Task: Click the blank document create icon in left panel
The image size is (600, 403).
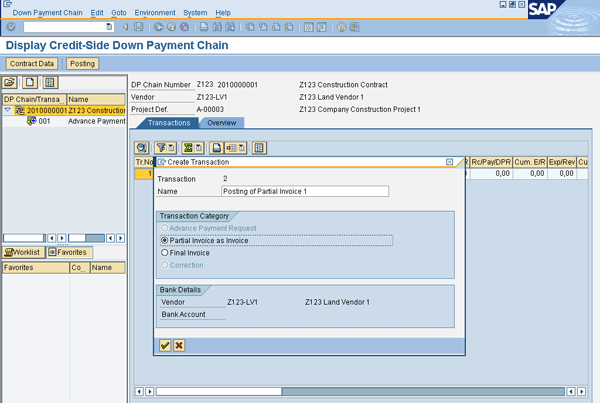Action: point(30,82)
